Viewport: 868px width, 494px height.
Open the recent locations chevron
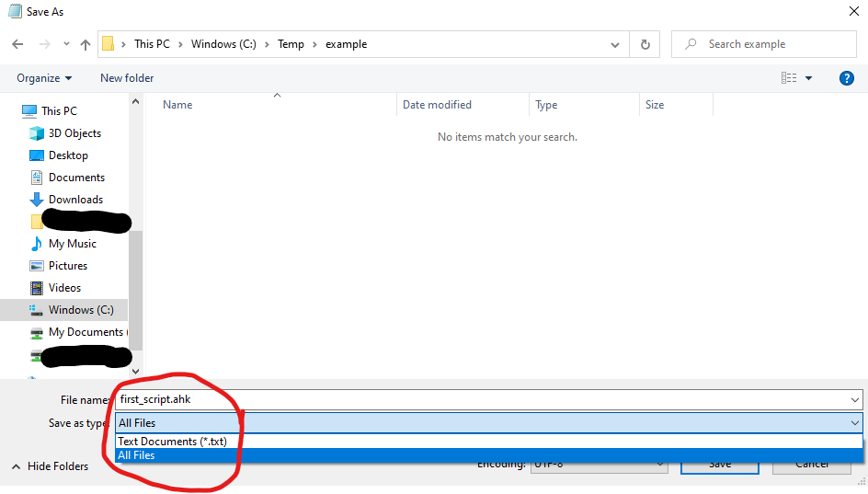[66, 44]
